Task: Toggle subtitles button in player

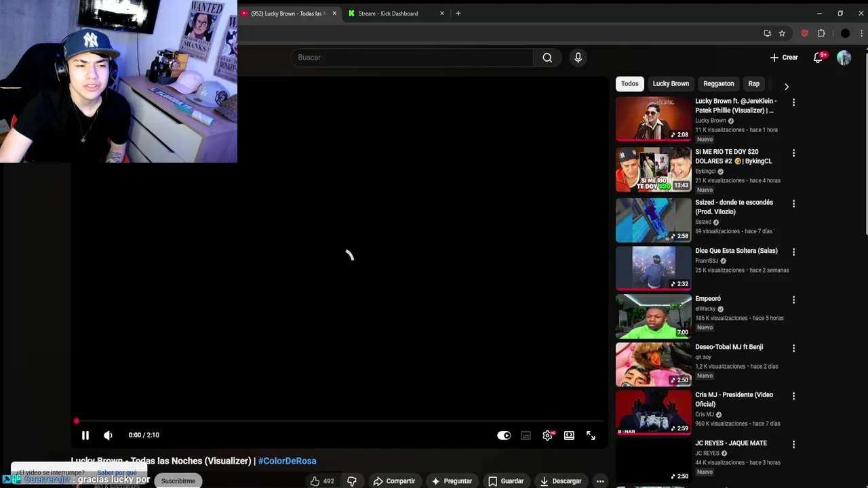Action: pyautogui.click(x=526, y=436)
